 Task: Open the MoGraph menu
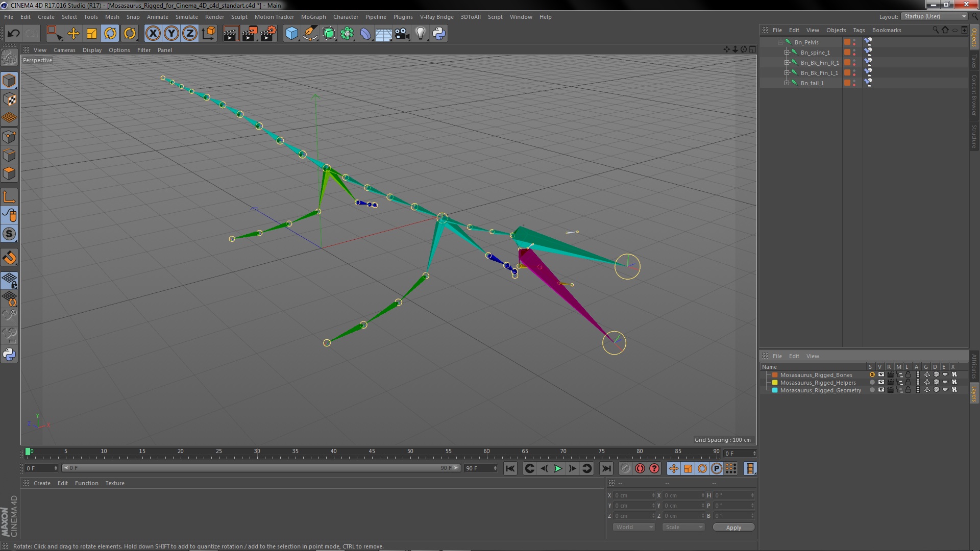(313, 17)
